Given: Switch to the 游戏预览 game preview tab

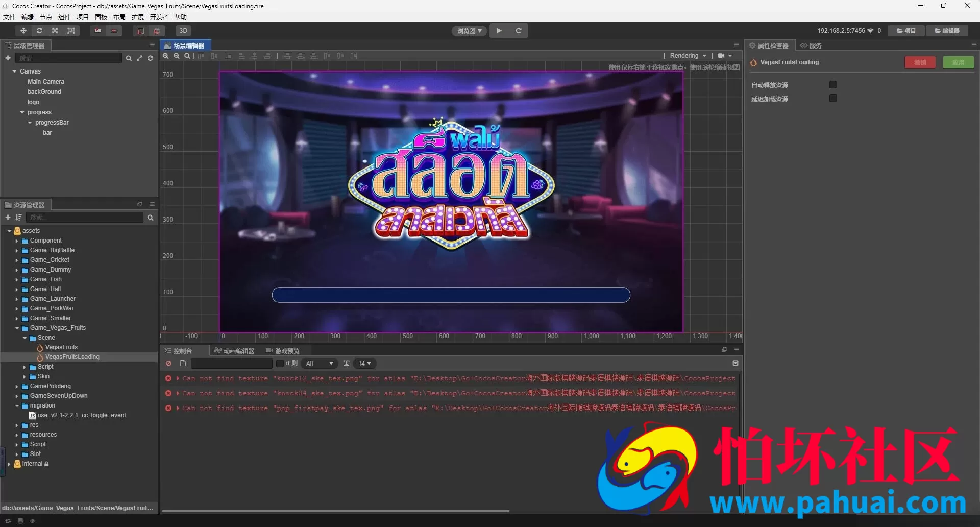Looking at the screenshot, I should [x=283, y=351].
